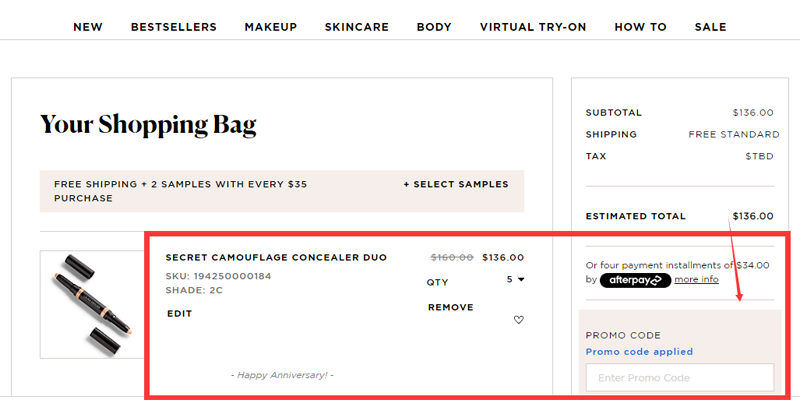Visit the HOW TO section
Screen dimensions: 800x400
coord(640,27)
